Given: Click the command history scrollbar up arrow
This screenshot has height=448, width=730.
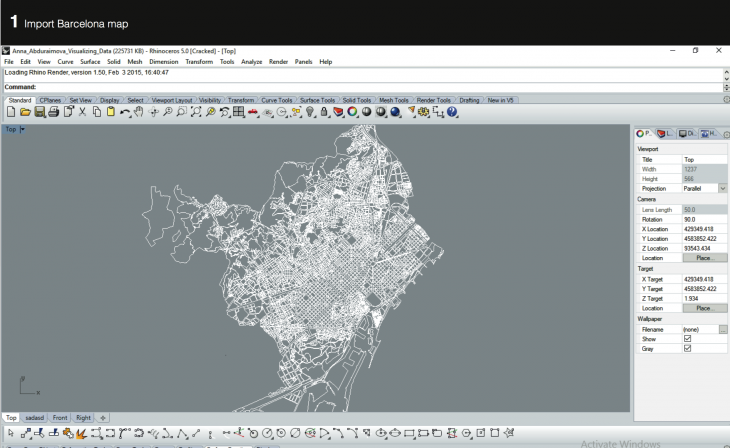Looking at the screenshot, I should coord(726,72).
